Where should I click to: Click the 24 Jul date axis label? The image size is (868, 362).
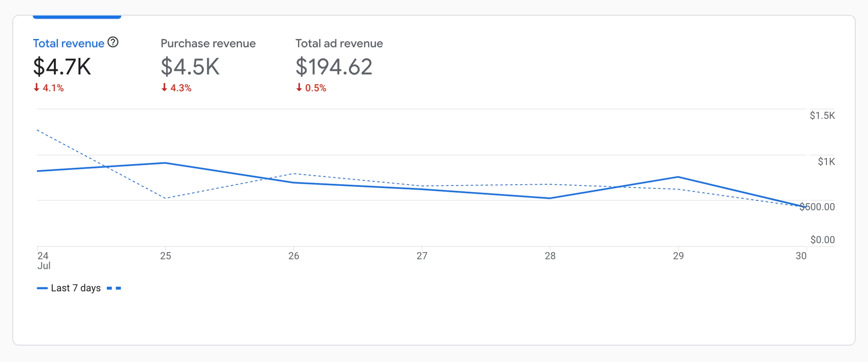click(x=43, y=260)
